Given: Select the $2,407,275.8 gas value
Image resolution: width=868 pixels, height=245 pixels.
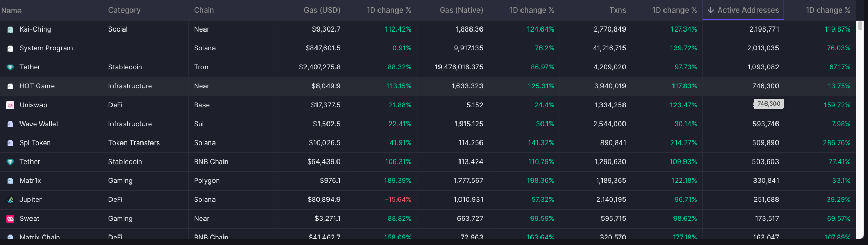Looking at the screenshot, I should [320, 67].
